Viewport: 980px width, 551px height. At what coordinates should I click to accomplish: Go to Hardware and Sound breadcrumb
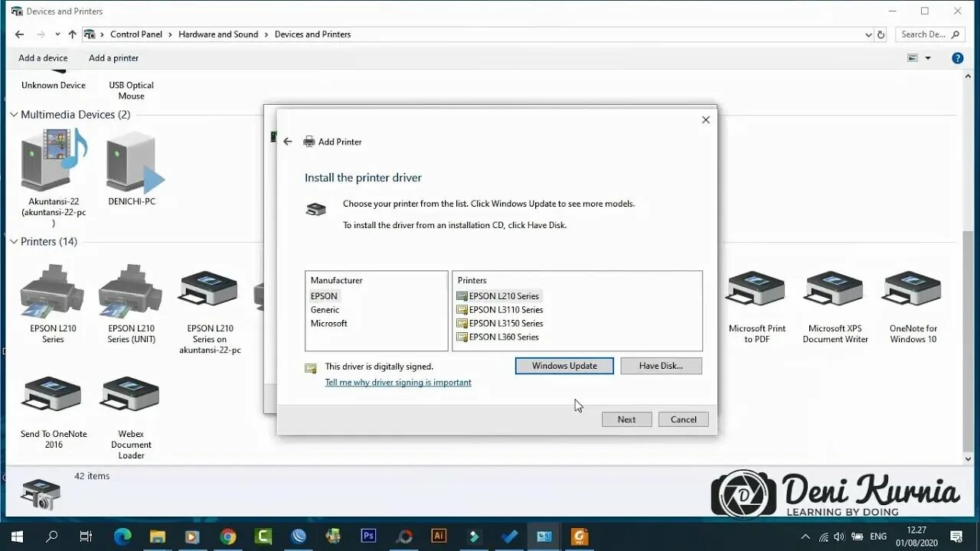pos(218,34)
